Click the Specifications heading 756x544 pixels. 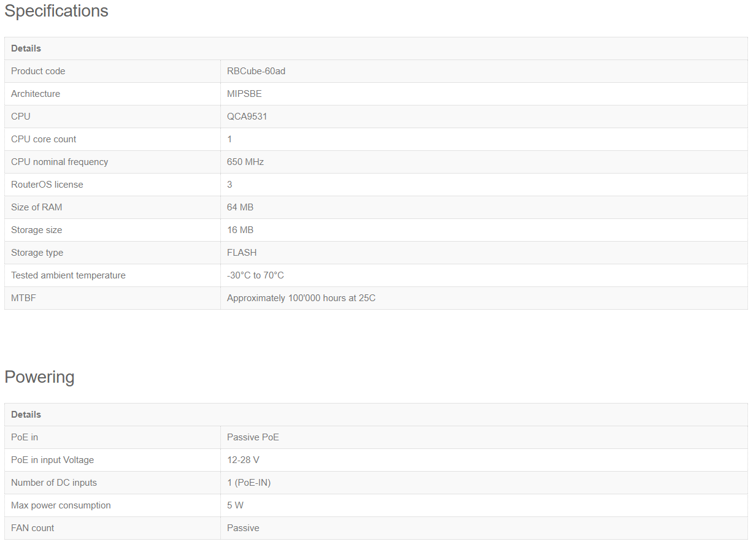[x=56, y=11]
